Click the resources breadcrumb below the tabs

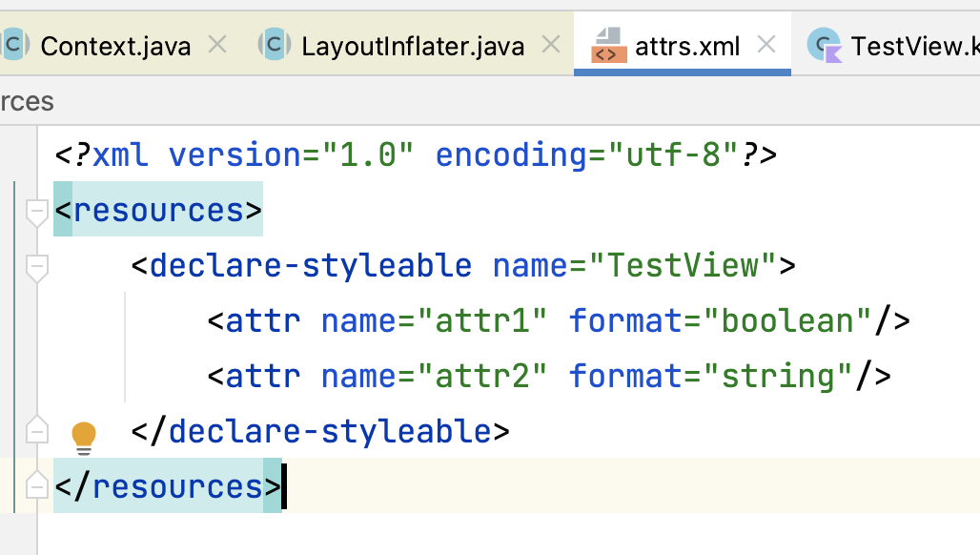tap(27, 101)
